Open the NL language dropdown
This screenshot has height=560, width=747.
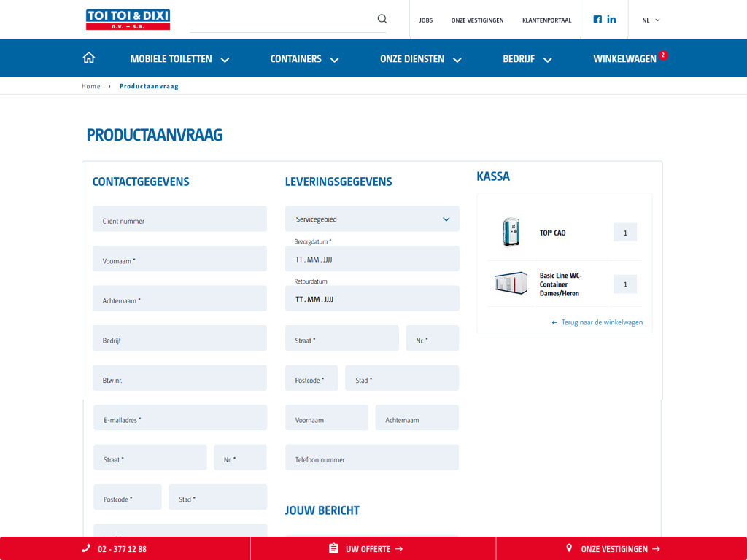click(x=651, y=20)
